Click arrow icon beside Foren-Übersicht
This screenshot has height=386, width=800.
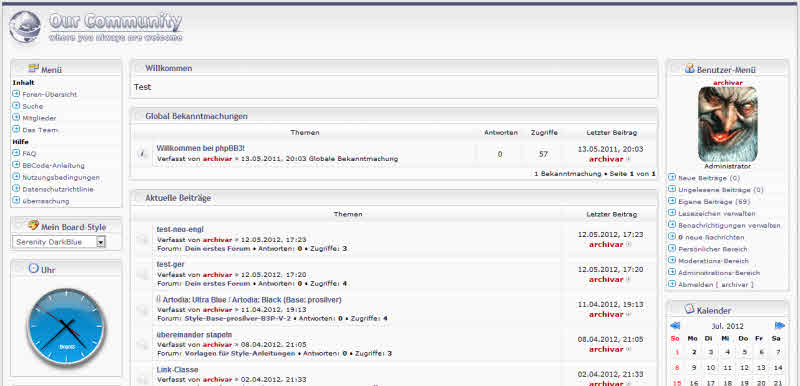tap(16, 94)
